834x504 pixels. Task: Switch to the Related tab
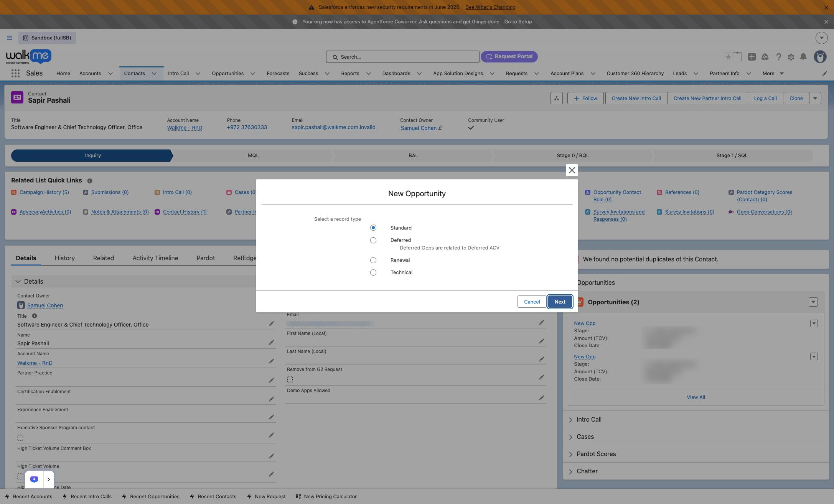[104, 258]
